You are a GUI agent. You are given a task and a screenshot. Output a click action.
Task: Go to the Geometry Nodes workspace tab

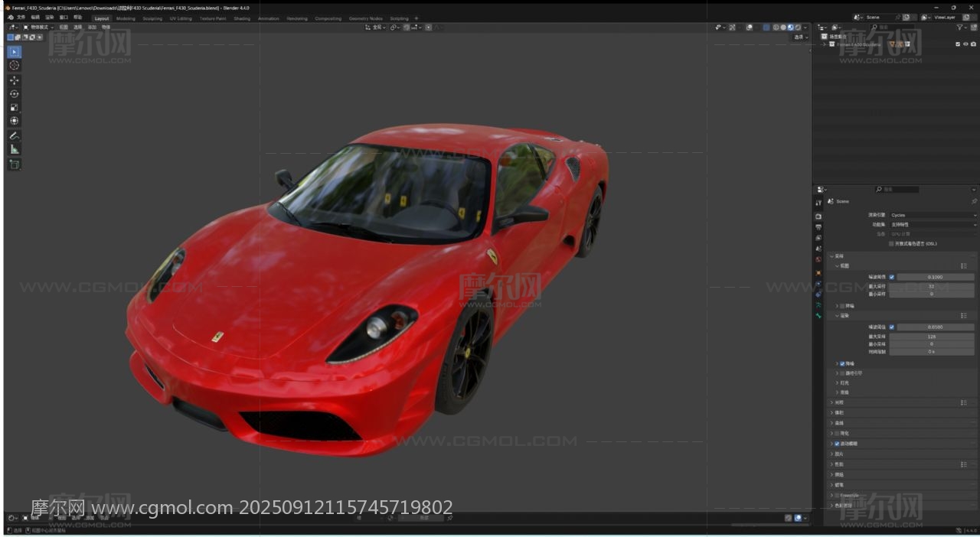point(365,18)
